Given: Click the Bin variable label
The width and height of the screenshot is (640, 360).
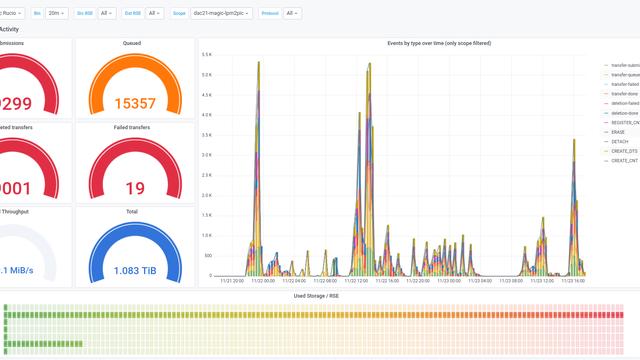Looking at the screenshot, I should click(37, 13).
